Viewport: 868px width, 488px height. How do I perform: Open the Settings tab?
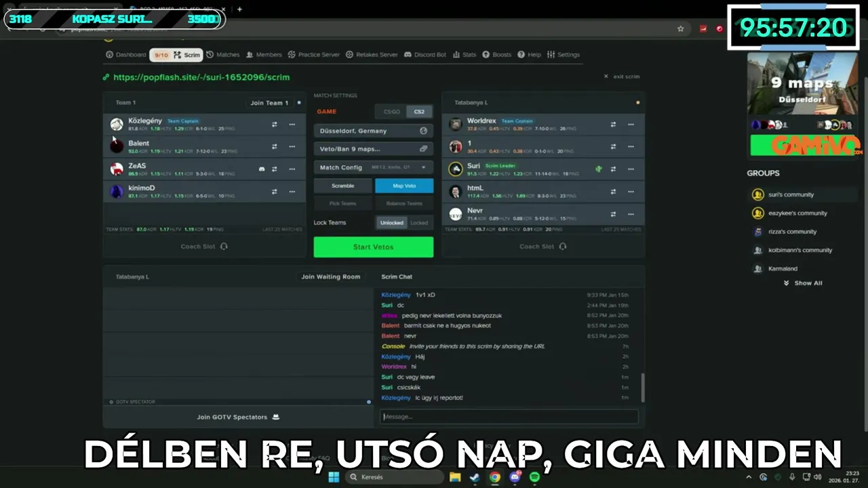pyautogui.click(x=564, y=55)
